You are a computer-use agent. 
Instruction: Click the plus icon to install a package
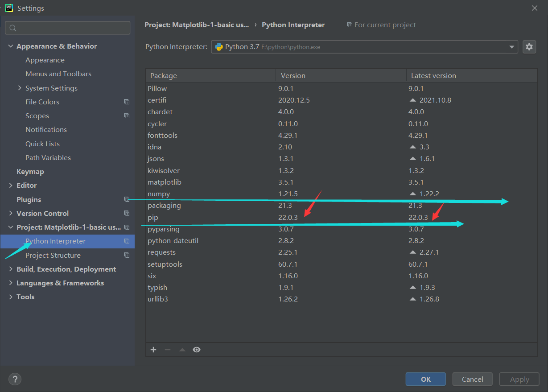[x=153, y=350]
